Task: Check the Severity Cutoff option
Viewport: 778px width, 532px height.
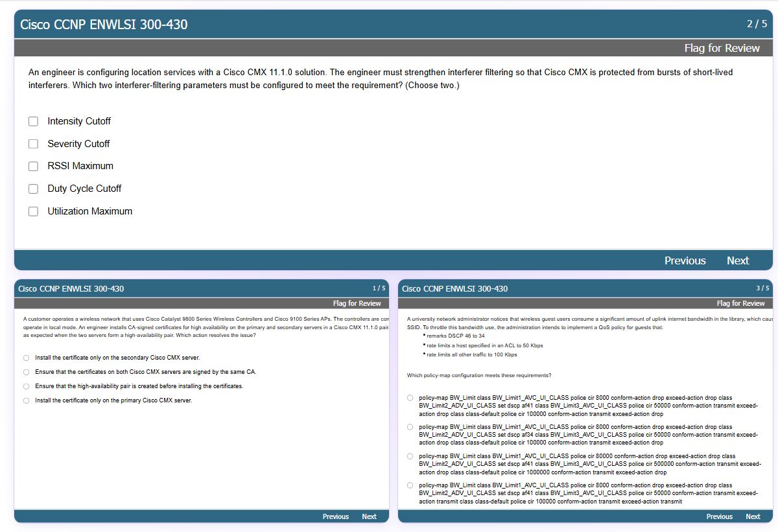Action: 34,144
